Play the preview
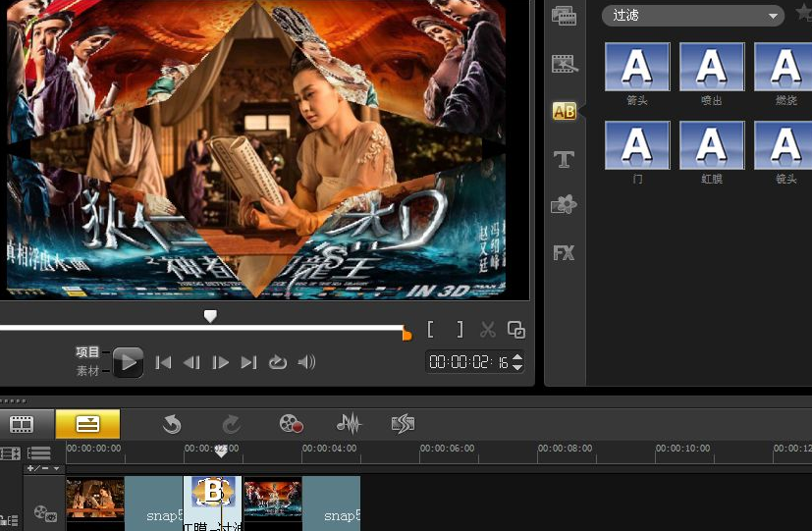The width and height of the screenshot is (812, 531). point(128,362)
